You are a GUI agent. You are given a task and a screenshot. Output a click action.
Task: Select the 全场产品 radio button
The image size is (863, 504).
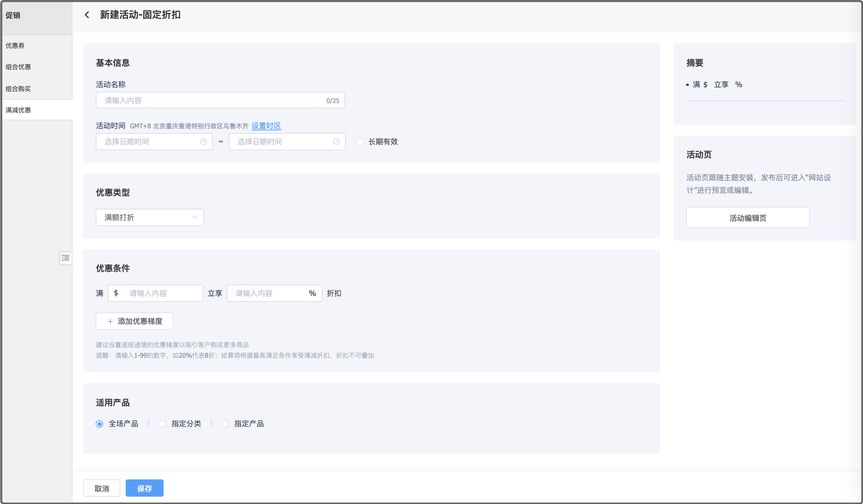point(99,424)
